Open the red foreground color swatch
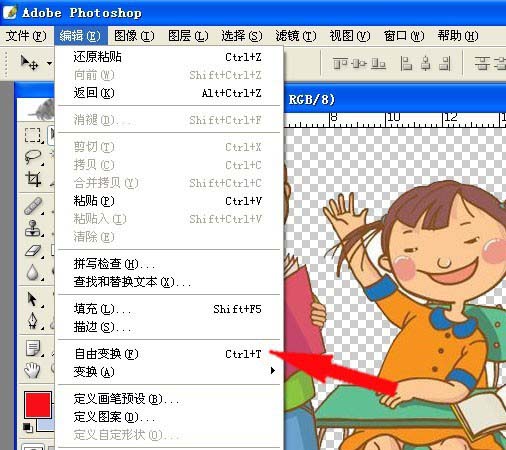The image size is (506, 450). [x=38, y=405]
